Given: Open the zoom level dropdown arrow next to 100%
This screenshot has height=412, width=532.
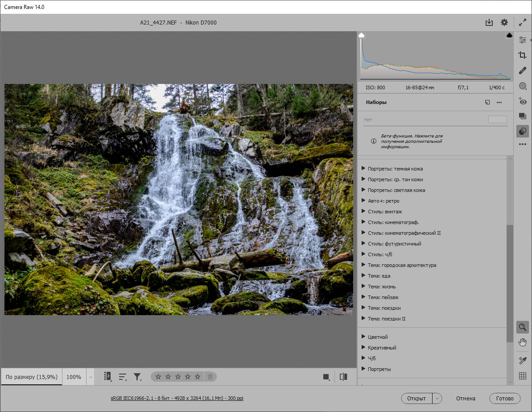Looking at the screenshot, I should [91, 377].
